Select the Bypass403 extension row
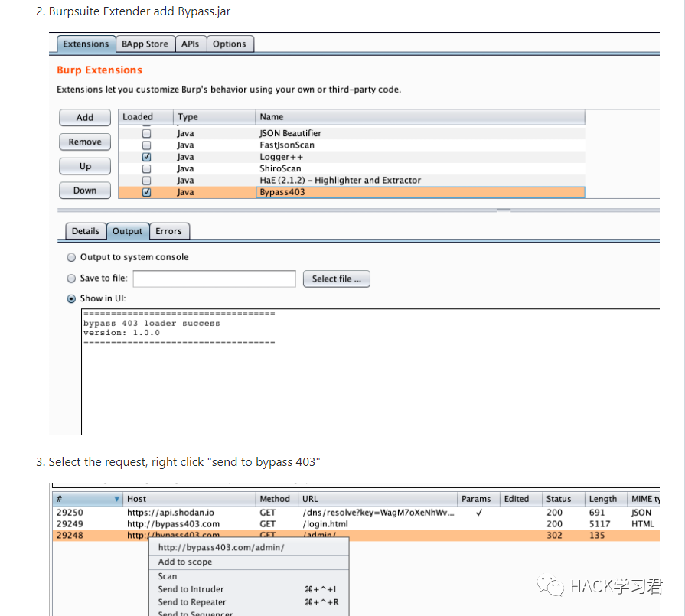 click(x=351, y=192)
